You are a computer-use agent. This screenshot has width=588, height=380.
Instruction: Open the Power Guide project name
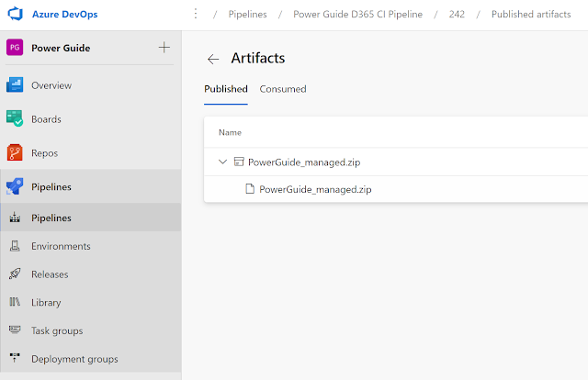click(x=61, y=48)
